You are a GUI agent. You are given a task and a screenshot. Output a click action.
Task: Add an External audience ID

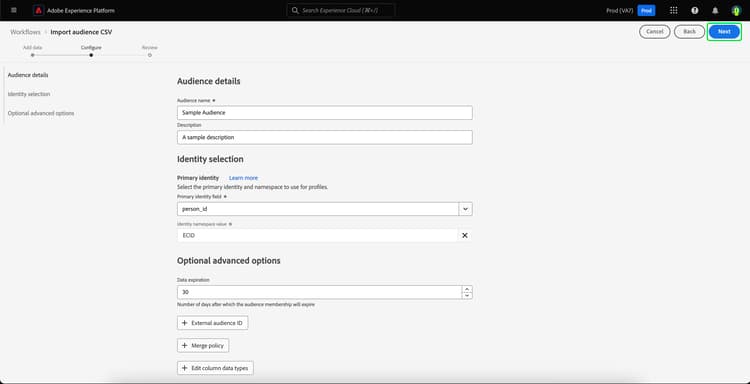(212, 323)
